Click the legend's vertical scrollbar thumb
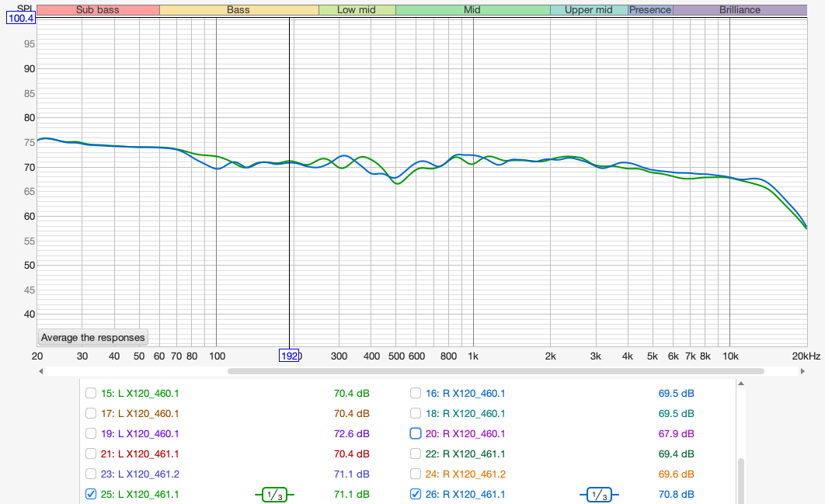825x504 pixels. [x=740, y=480]
